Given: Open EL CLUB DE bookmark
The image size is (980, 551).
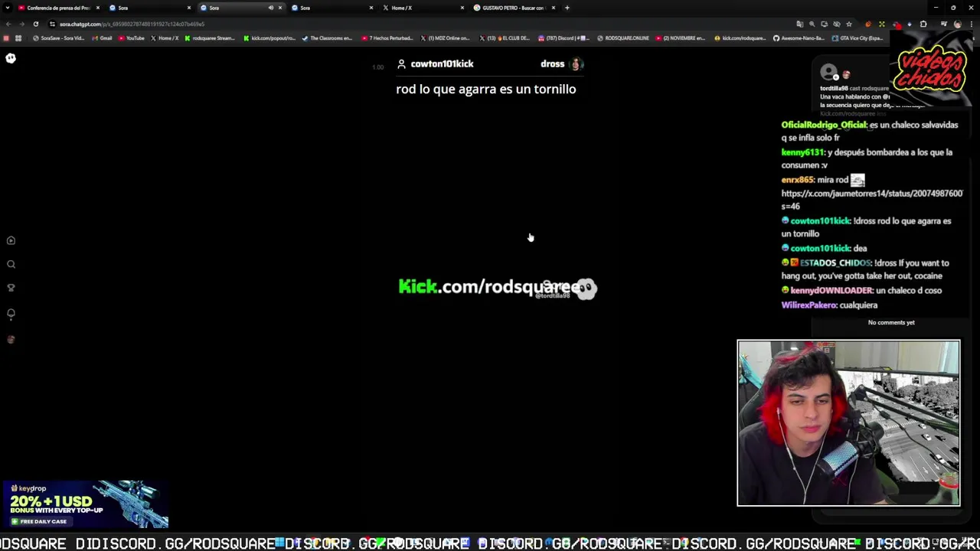Looking at the screenshot, I should [505, 38].
